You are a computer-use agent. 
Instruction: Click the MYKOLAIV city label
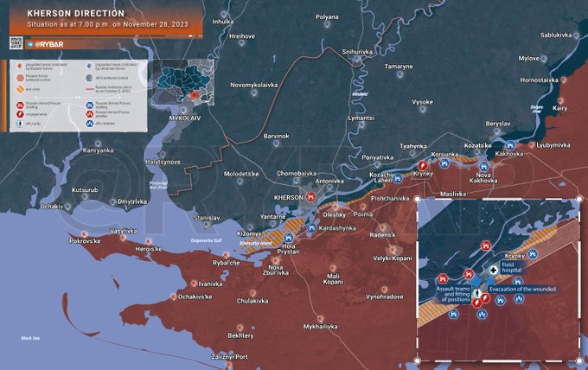click(x=185, y=118)
